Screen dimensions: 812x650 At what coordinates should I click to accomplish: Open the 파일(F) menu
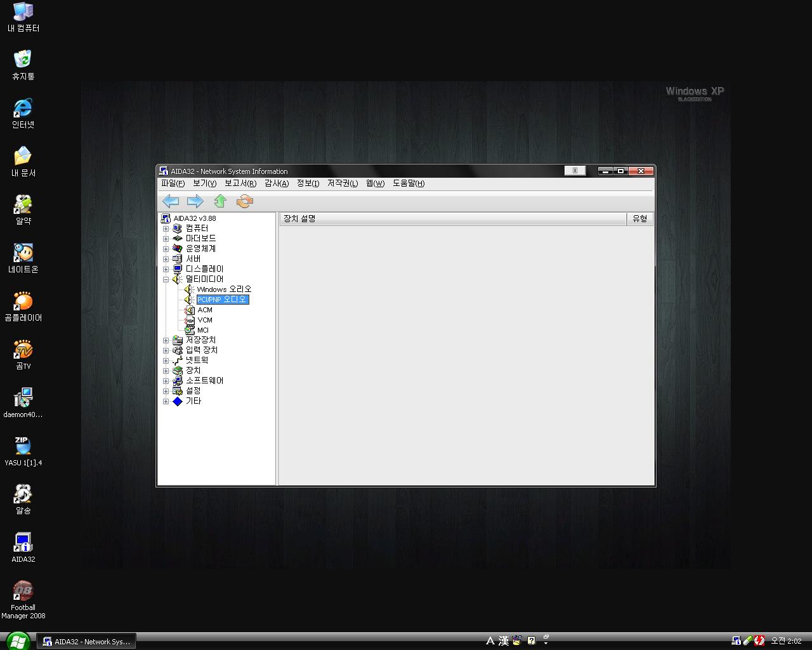(x=173, y=183)
